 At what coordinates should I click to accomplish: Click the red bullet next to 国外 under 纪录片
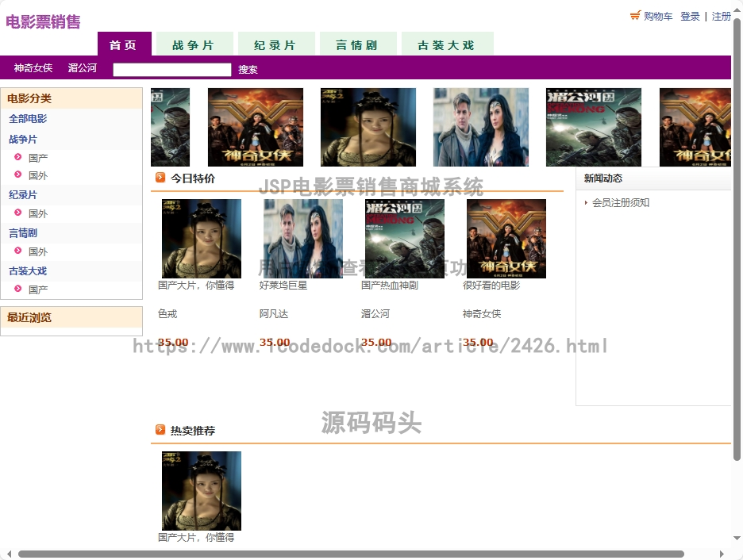pos(18,213)
